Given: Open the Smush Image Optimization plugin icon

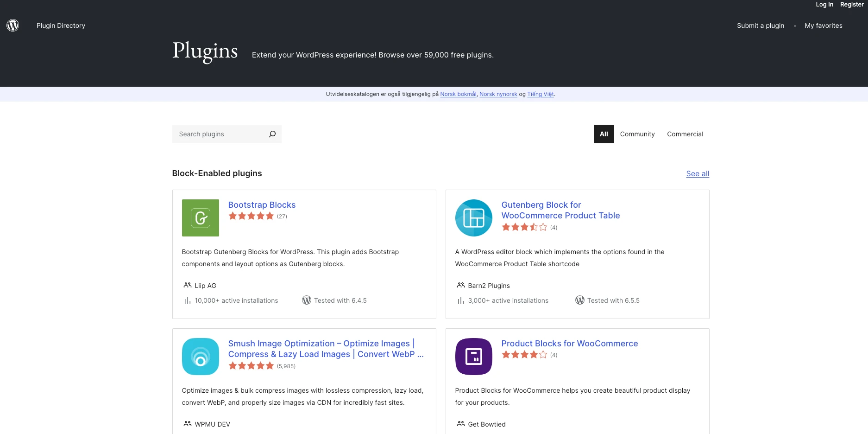Looking at the screenshot, I should 201,357.
